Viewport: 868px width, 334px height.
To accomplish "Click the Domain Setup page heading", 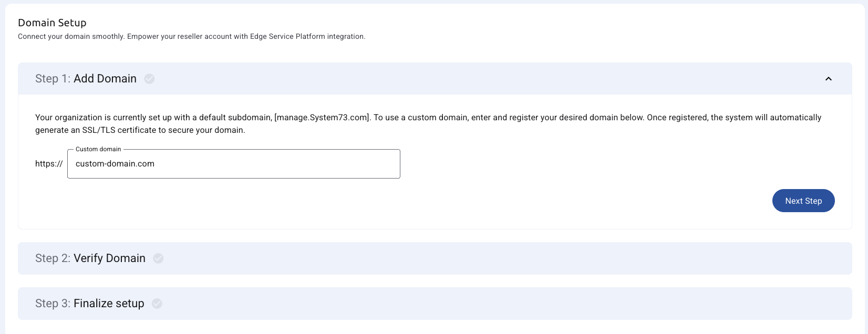I will click(52, 23).
